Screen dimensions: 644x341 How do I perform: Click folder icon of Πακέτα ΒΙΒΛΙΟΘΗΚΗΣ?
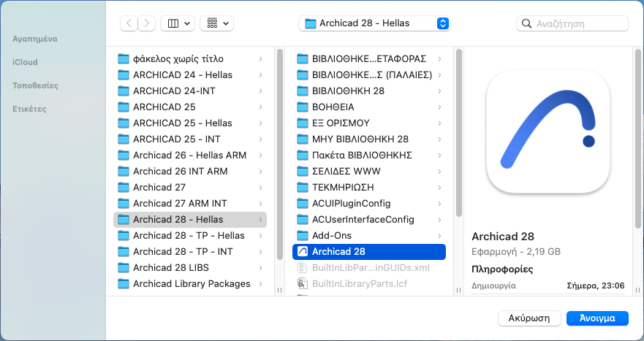[x=303, y=155]
